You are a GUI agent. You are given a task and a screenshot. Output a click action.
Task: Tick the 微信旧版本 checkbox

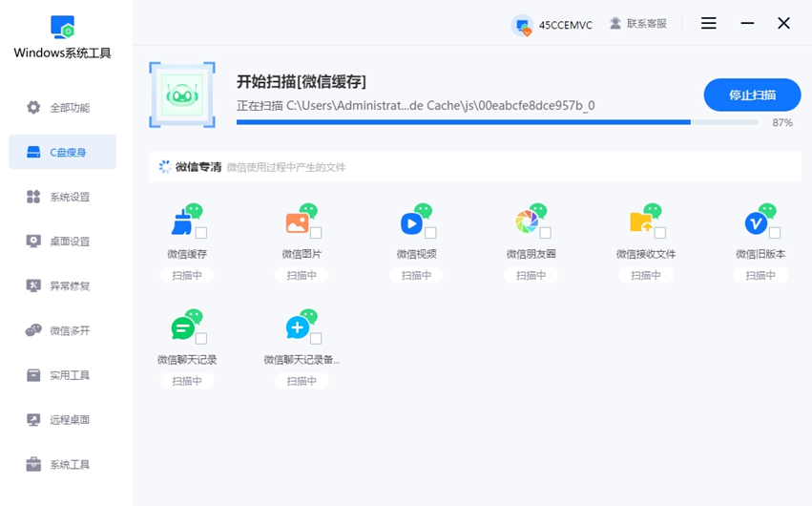pyautogui.click(x=775, y=233)
